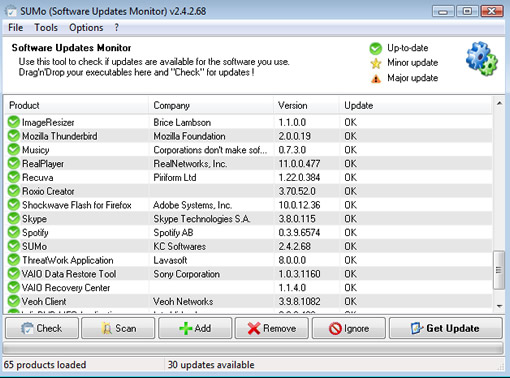Sort by the Product column header
510x378 pixels.
click(77, 105)
